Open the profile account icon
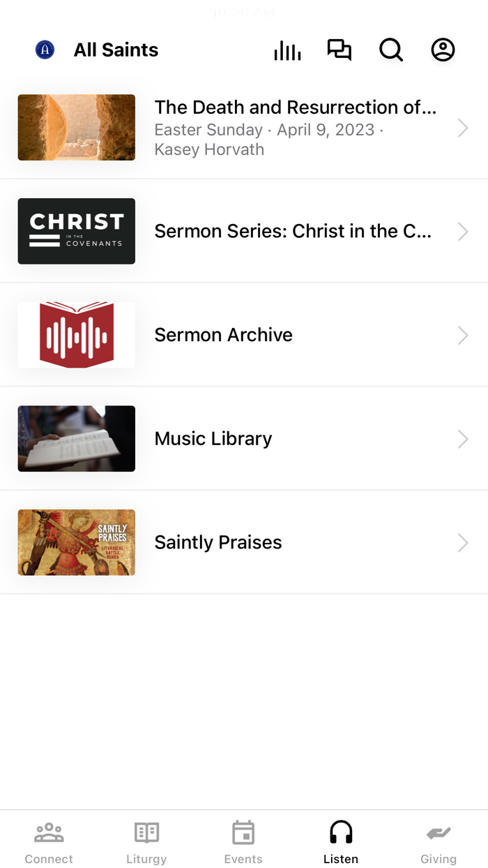 (x=443, y=50)
